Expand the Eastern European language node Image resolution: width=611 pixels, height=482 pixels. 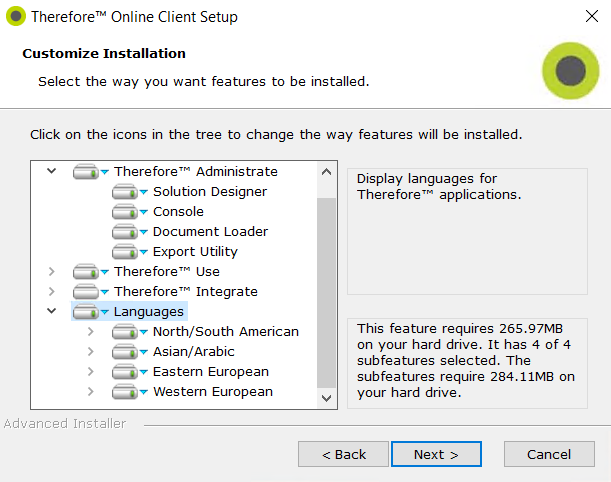pos(90,372)
